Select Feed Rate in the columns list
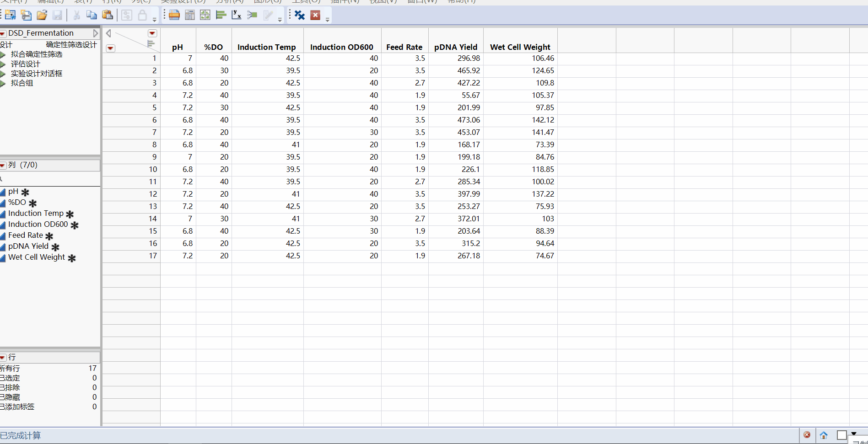The image size is (868, 444). pyautogui.click(x=26, y=235)
